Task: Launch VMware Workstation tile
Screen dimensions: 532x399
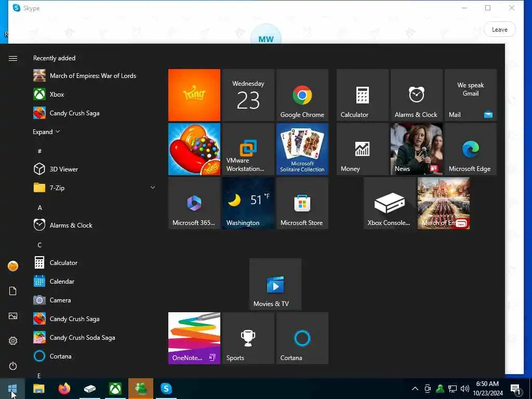Action: (x=248, y=149)
